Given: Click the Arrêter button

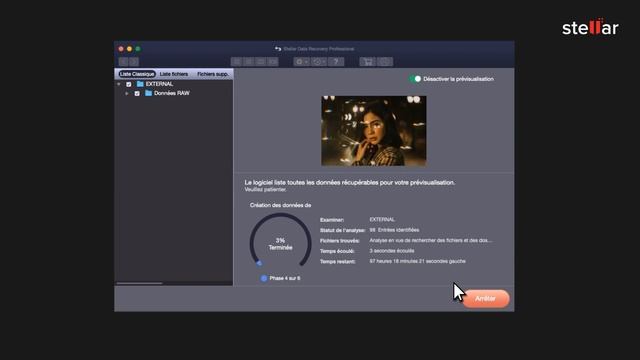Looking at the screenshot, I should pyautogui.click(x=485, y=298).
